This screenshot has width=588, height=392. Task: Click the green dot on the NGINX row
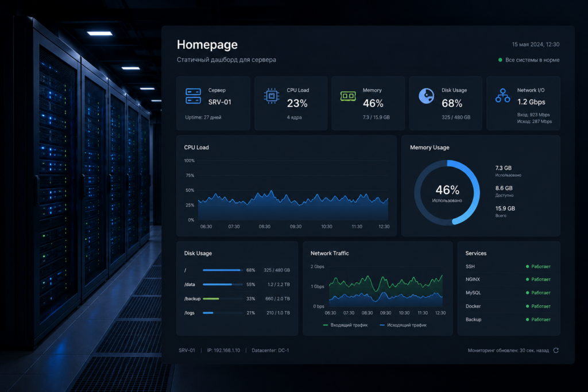click(527, 280)
